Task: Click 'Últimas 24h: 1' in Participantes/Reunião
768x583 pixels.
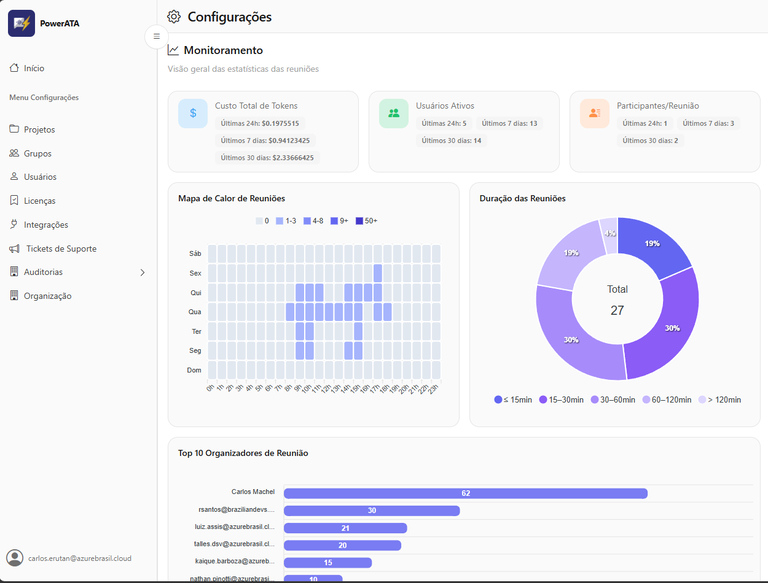Action: click(645, 123)
